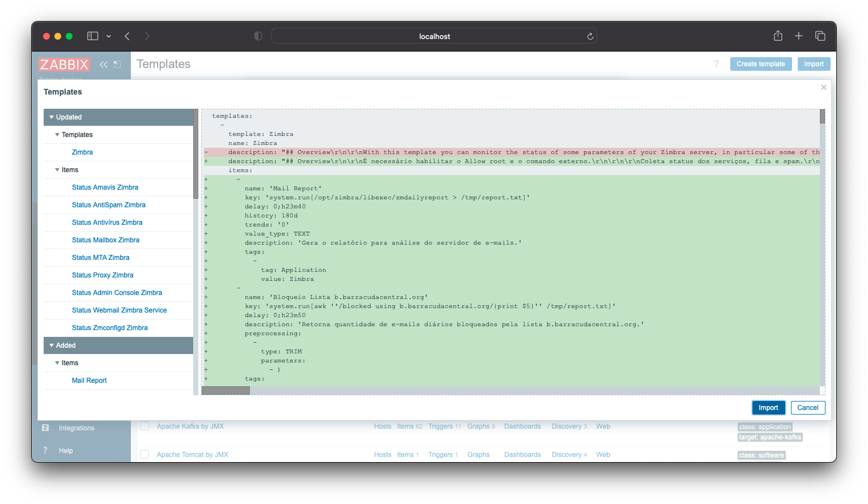
Task: Collapse the Added section
Action: point(52,345)
